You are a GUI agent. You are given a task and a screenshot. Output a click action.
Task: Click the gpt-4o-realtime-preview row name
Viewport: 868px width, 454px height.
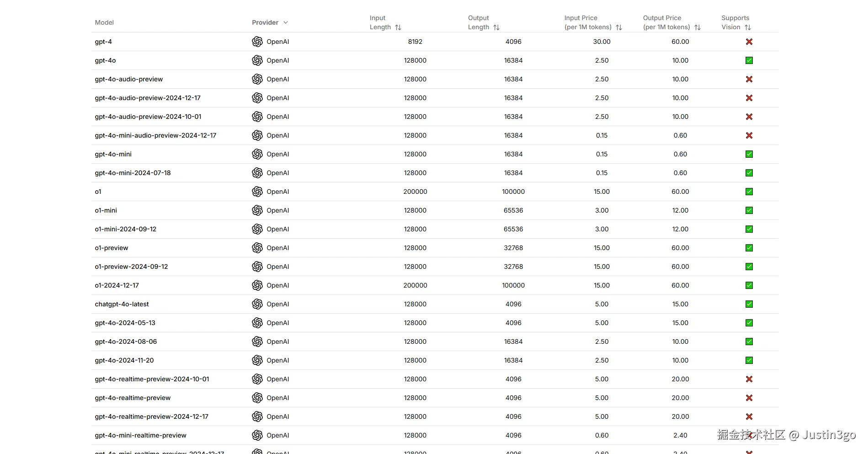[x=133, y=398]
